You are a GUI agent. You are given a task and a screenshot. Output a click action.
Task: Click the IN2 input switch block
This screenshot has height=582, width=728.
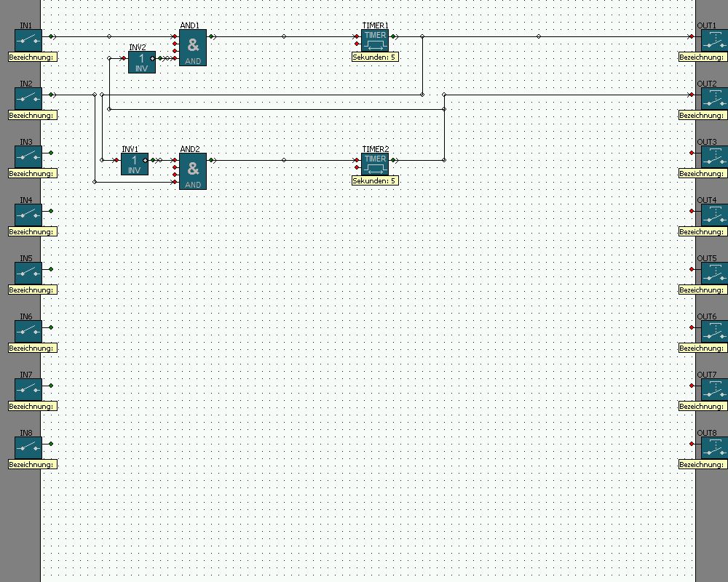(29, 98)
